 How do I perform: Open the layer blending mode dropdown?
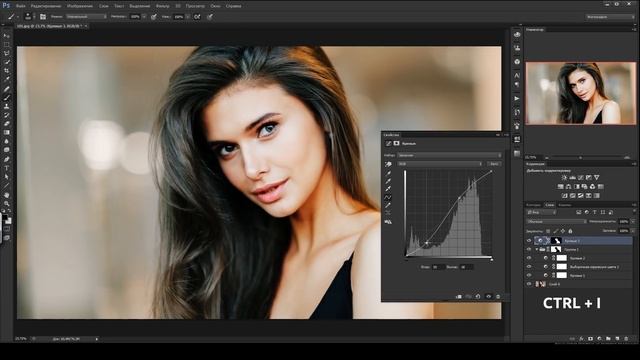coord(556,221)
